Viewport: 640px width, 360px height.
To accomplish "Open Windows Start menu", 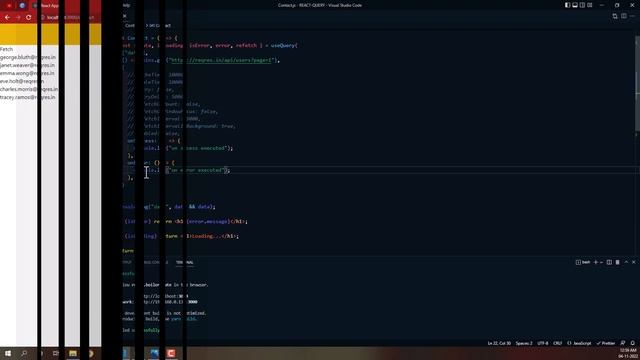I will point(8,353).
